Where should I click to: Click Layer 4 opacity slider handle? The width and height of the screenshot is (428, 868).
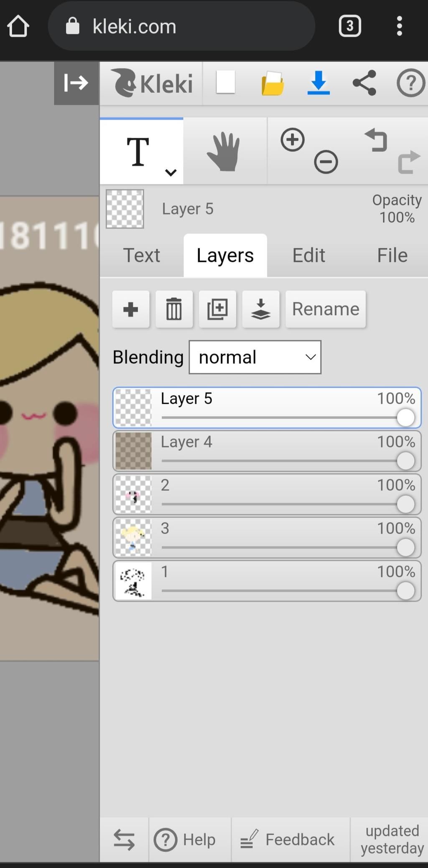pyautogui.click(x=405, y=461)
